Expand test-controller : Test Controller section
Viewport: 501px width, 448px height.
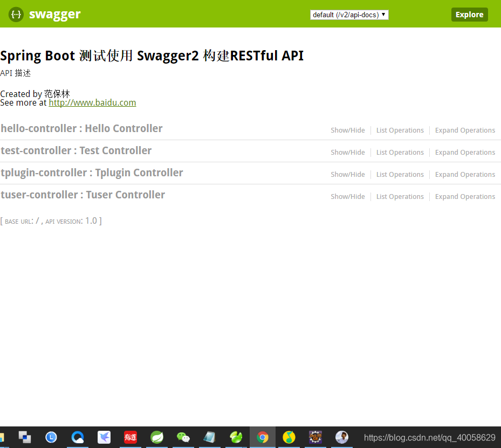coord(76,150)
